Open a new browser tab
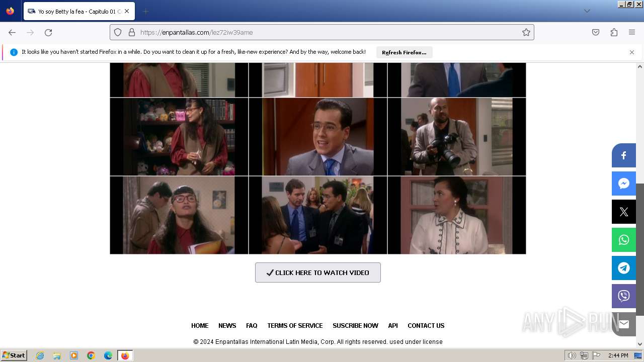Image resolution: width=644 pixels, height=362 pixels. [145, 11]
